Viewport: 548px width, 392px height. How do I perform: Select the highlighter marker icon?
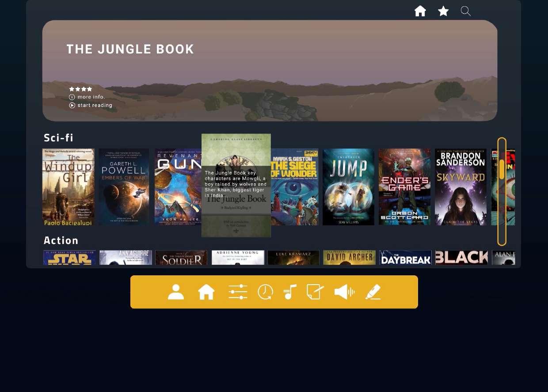click(x=373, y=292)
